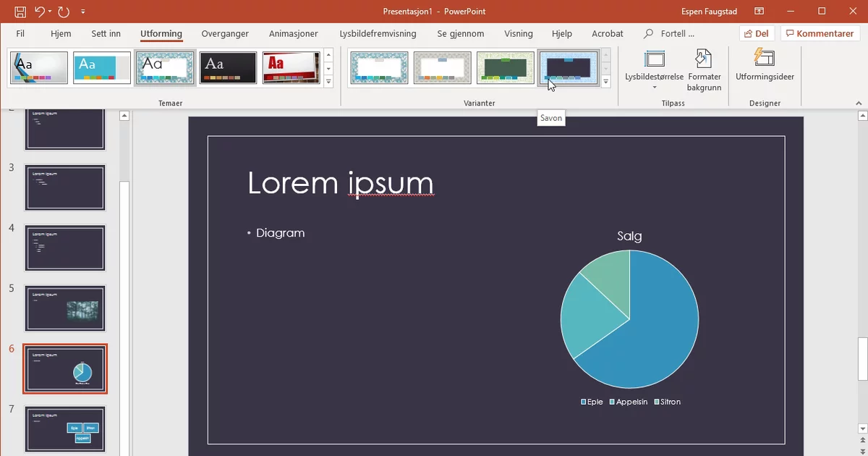This screenshot has width=868, height=456.
Task: Save the presentation with the floppy disk icon
Action: pos(20,12)
